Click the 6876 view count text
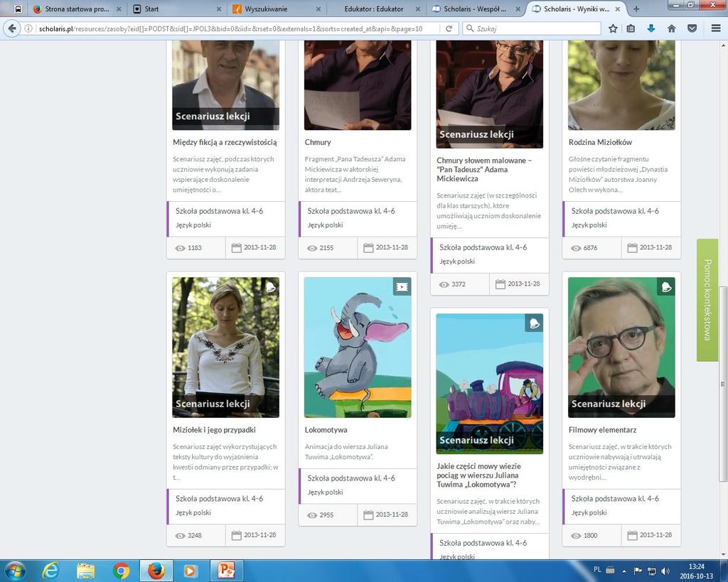The height and width of the screenshot is (582, 728). point(590,248)
